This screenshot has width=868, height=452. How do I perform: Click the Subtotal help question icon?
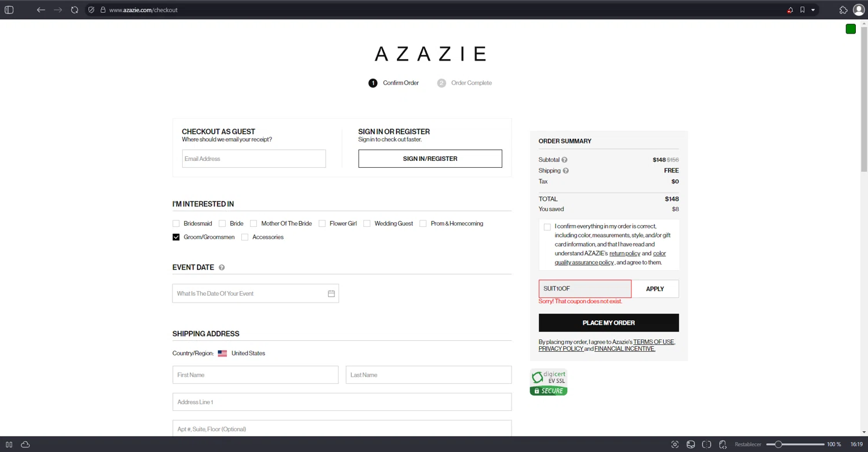tap(564, 160)
